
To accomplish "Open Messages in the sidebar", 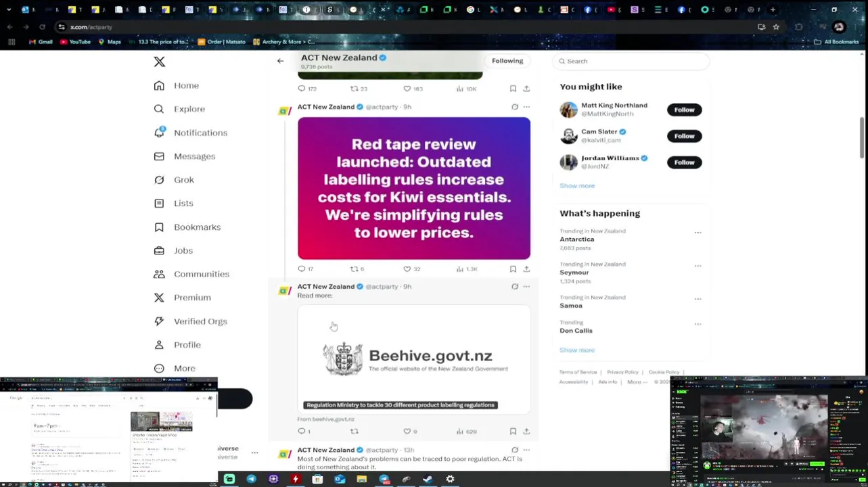I will coord(185,156).
